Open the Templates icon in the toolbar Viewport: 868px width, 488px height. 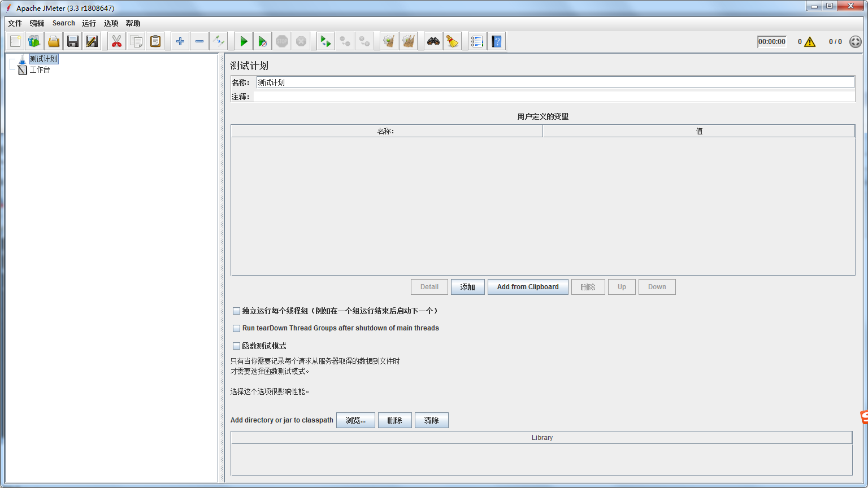point(34,41)
